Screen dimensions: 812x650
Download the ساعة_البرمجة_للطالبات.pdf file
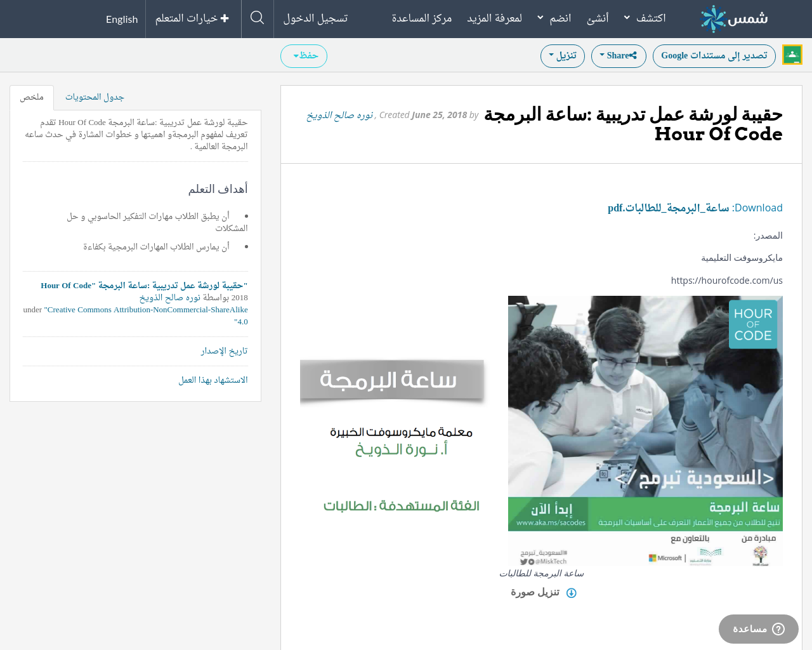(668, 208)
